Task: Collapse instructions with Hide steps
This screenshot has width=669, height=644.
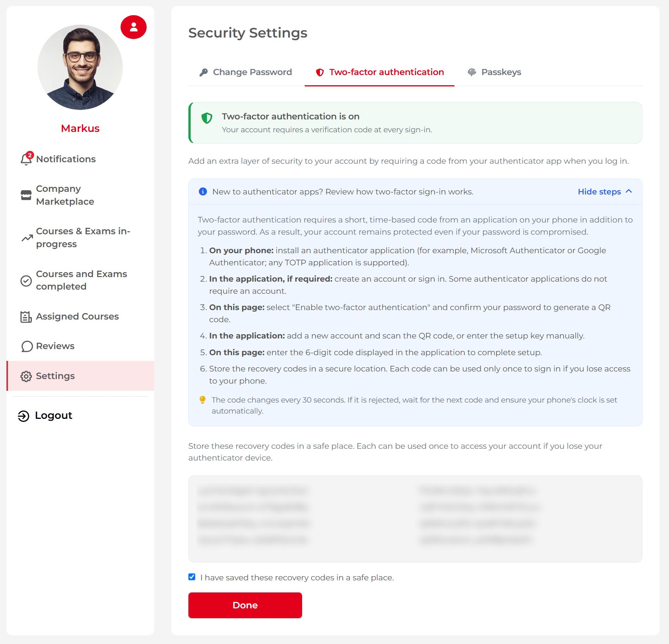Action: (605, 191)
